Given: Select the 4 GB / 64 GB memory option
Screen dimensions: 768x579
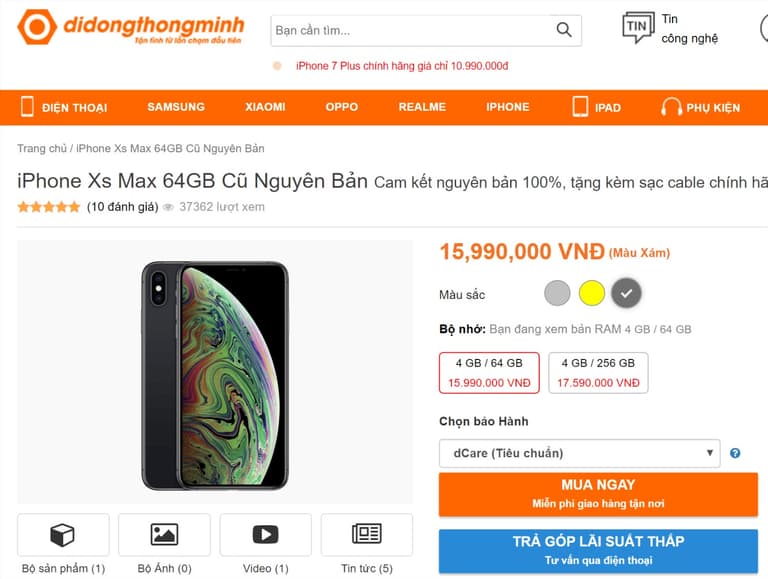Looking at the screenshot, I should [489, 372].
